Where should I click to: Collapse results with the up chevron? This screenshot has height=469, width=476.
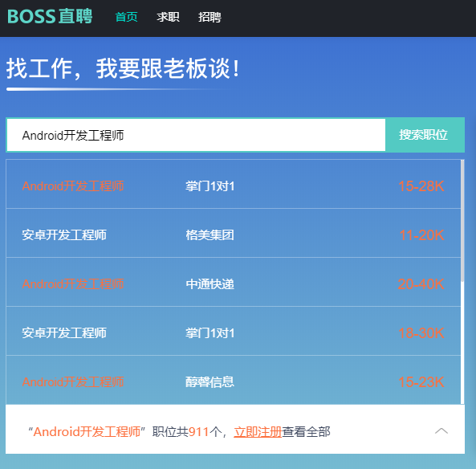tap(441, 430)
